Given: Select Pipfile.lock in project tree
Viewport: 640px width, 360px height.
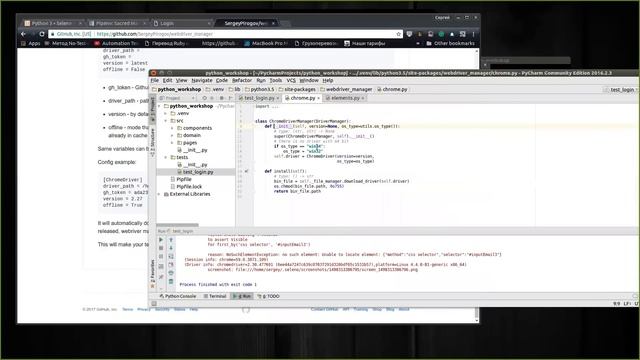Looking at the screenshot, I should coord(189,187).
